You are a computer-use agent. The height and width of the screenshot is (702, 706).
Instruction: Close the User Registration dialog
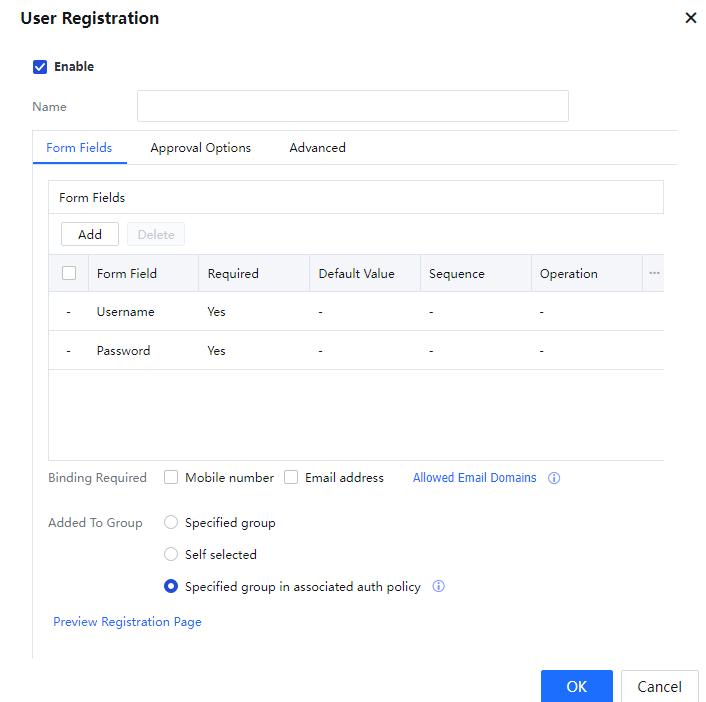coord(690,18)
